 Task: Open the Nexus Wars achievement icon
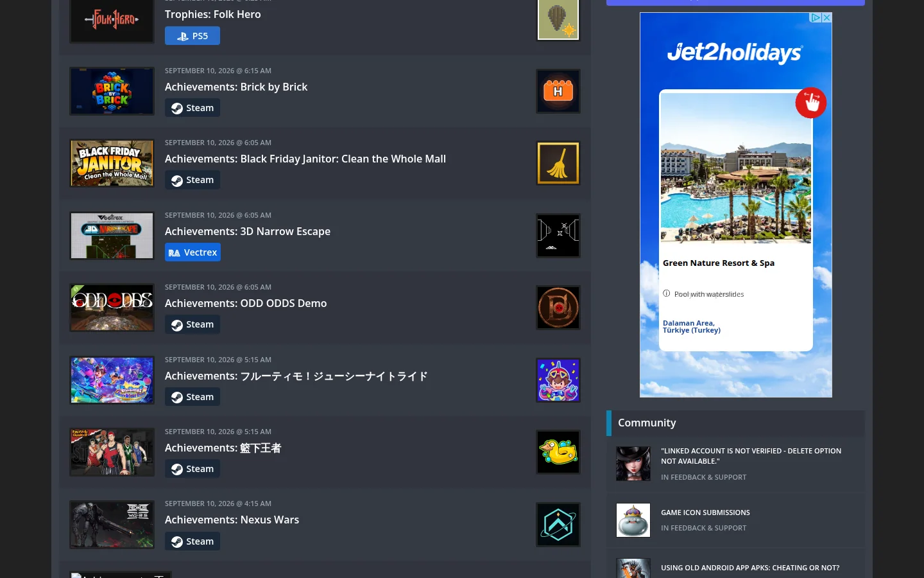click(x=558, y=525)
